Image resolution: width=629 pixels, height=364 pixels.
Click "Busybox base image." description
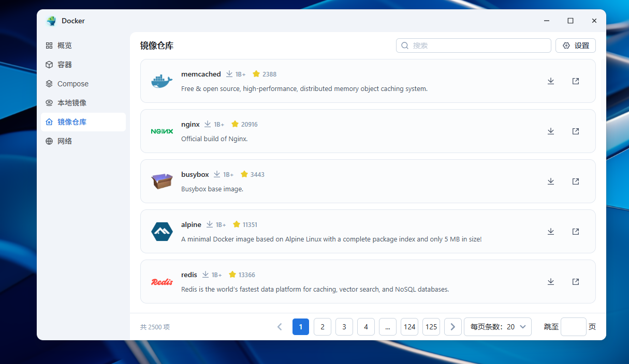[x=212, y=189]
